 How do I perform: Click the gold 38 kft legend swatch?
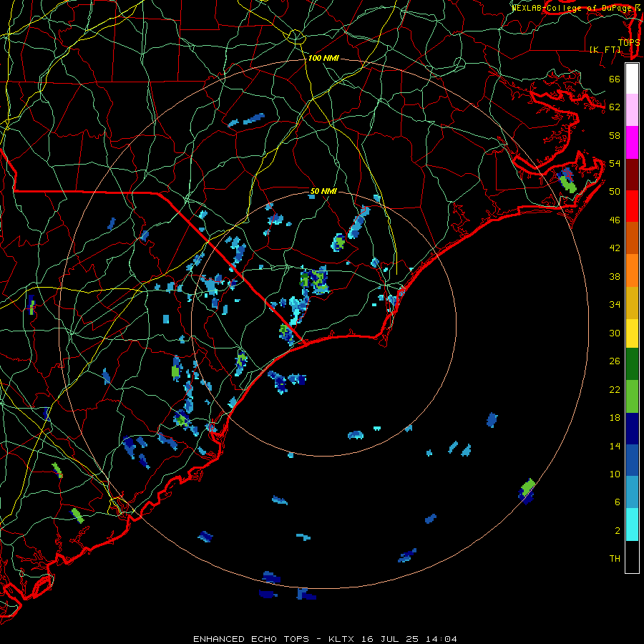point(632,303)
